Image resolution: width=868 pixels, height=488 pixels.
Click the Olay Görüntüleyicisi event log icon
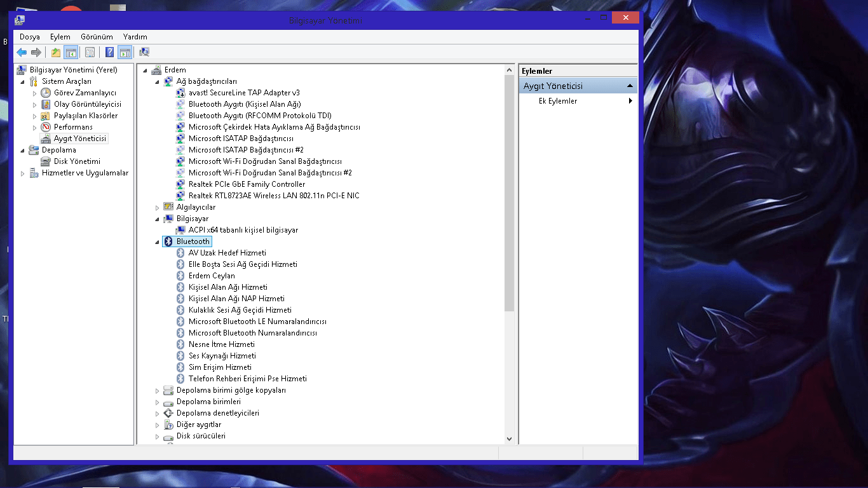[x=46, y=104]
